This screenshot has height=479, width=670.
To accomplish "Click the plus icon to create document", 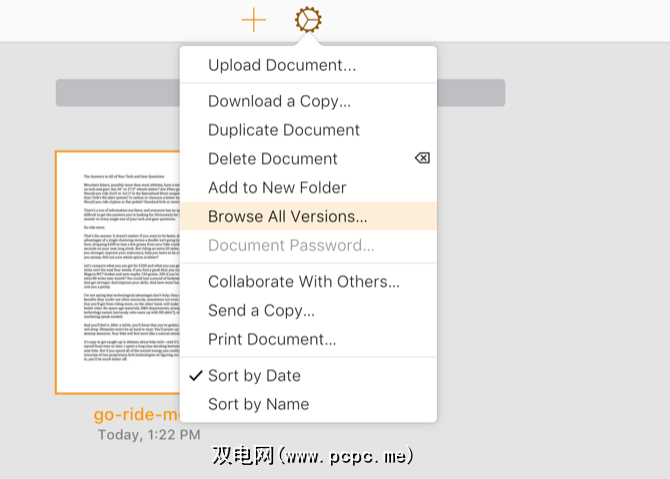I will 254,20.
